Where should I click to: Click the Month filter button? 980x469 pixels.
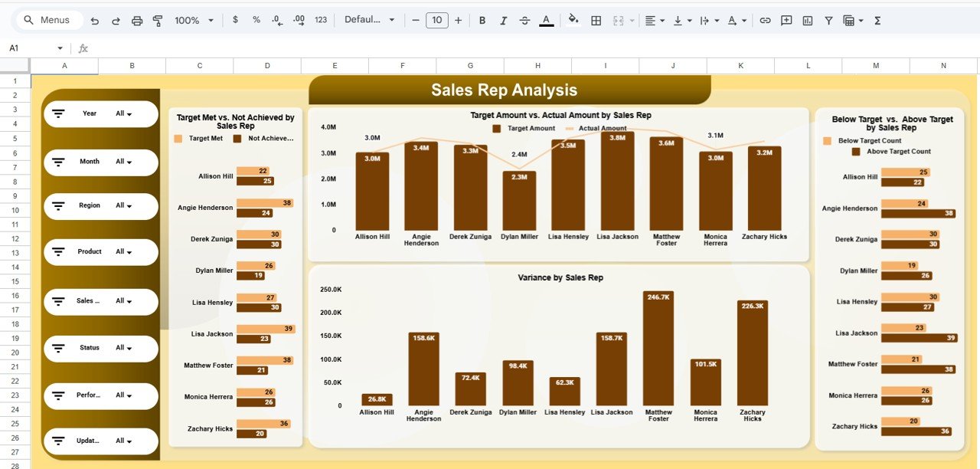tap(100, 162)
